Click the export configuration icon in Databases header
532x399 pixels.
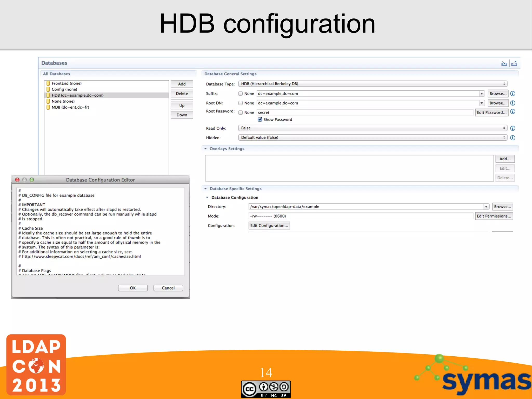514,64
